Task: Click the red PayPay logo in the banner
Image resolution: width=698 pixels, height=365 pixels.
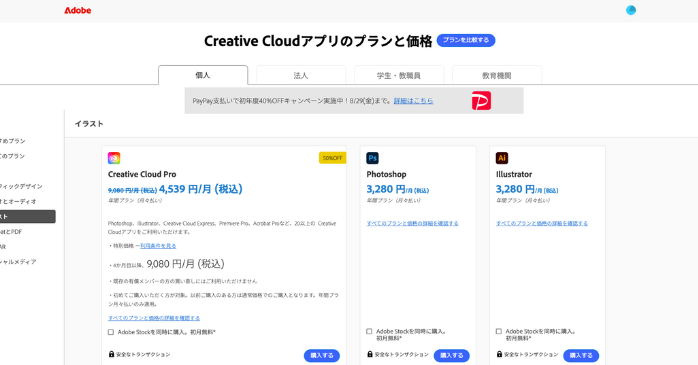Action: pyautogui.click(x=481, y=101)
